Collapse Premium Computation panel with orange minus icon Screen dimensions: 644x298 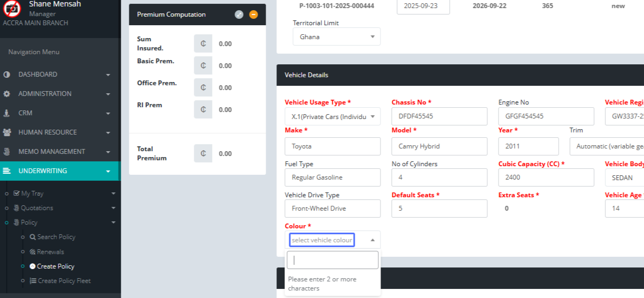(253, 14)
